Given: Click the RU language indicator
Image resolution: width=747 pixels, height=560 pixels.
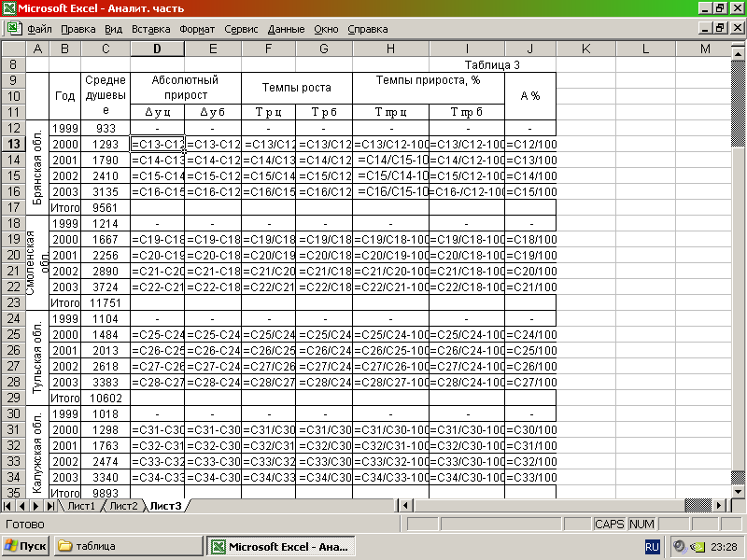Looking at the screenshot, I should (x=652, y=547).
